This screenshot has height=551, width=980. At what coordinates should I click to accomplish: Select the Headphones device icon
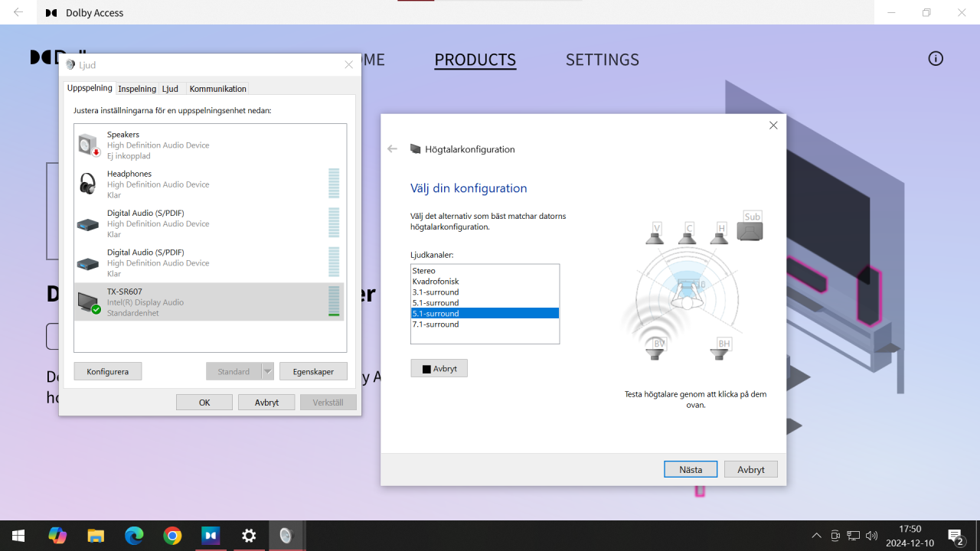click(x=88, y=184)
